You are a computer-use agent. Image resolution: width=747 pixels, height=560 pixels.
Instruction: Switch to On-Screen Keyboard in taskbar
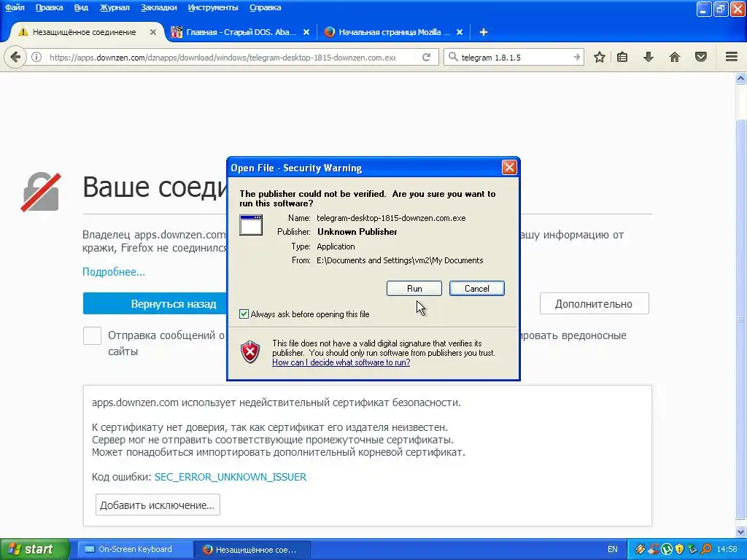pyautogui.click(x=135, y=550)
